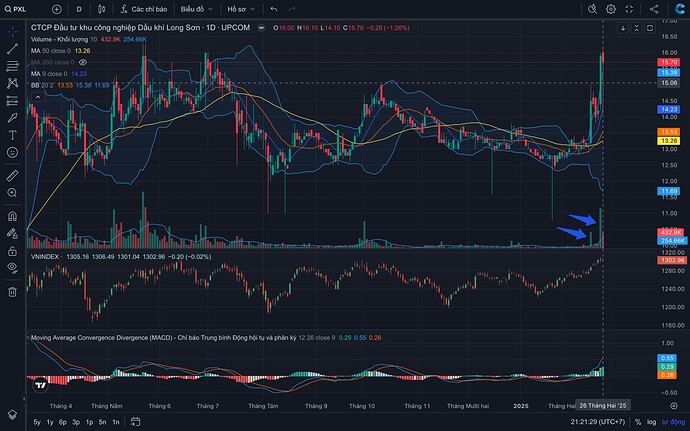This screenshot has height=431, width=690.
Task: Click the compare or add symbol plus icon
Action: point(58,8)
